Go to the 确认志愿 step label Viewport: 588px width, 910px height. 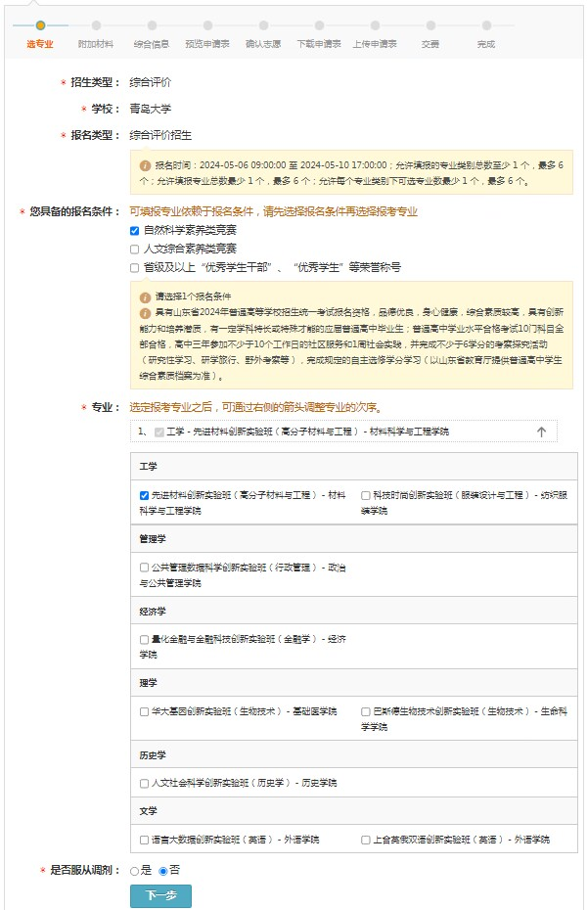(x=263, y=44)
